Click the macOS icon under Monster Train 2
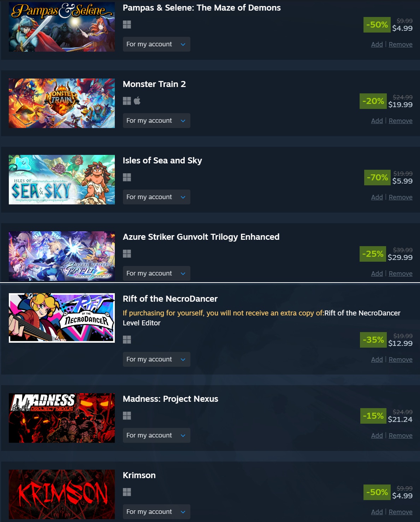The height and width of the screenshot is (522, 420). (x=137, y=101)
